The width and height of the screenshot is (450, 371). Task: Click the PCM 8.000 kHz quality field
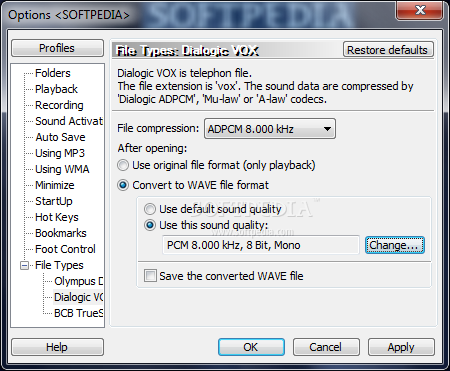[x=261, y=245]
